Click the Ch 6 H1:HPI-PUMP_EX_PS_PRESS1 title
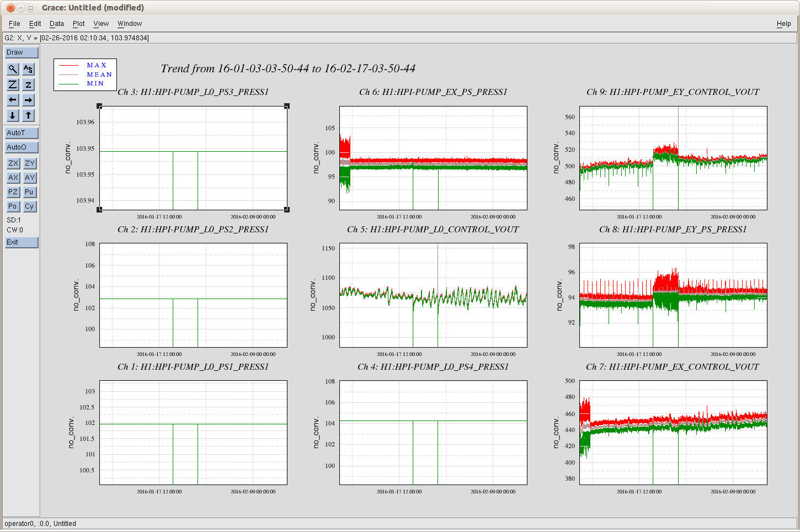The image size is (800, 532). click(433, 92)
